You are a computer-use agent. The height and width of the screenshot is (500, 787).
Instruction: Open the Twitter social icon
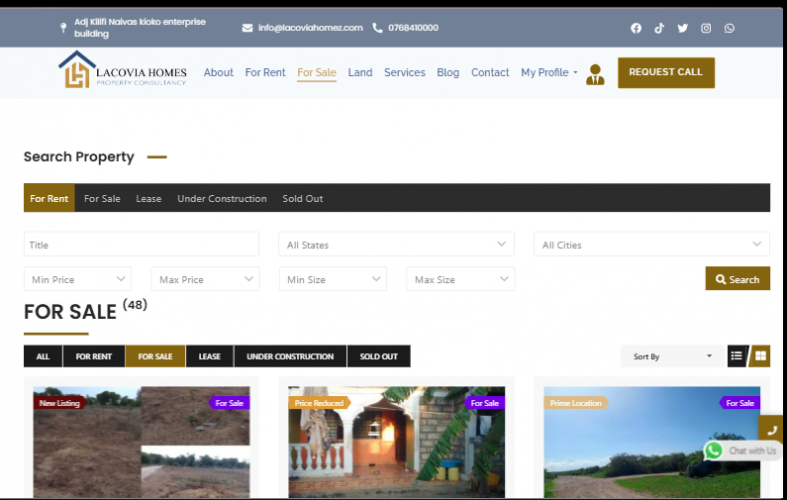(683, 28)
